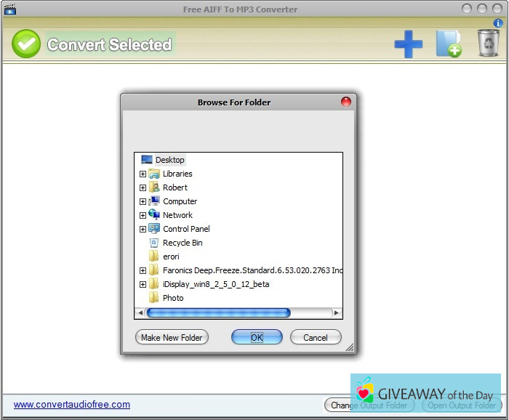The image size is (509, 420).
Task: Click the Photo folder icon
Action: click(154, 298)
